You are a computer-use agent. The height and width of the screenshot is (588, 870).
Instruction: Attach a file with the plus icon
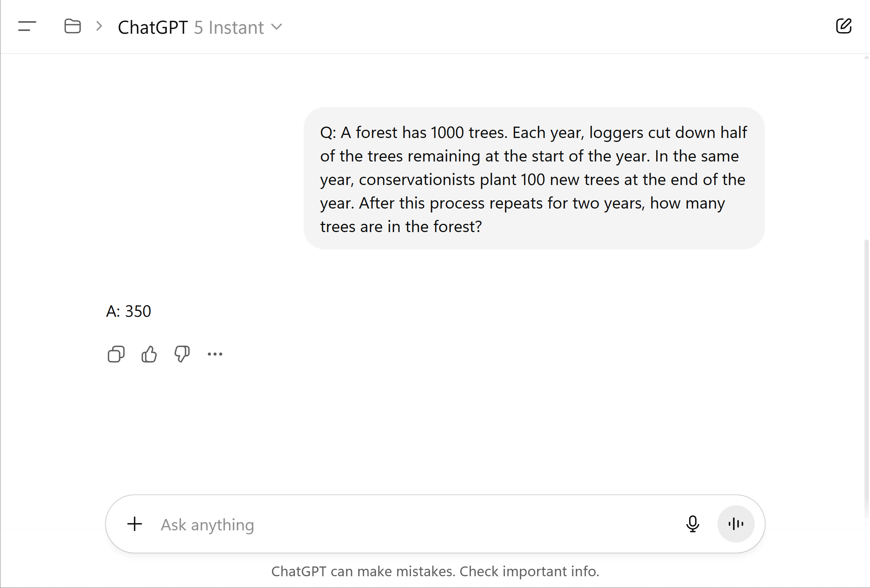click(135, 524)
